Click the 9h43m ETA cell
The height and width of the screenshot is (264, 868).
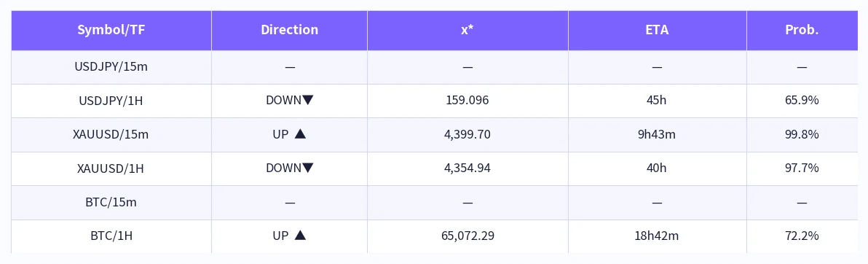(x=657, y=135)
